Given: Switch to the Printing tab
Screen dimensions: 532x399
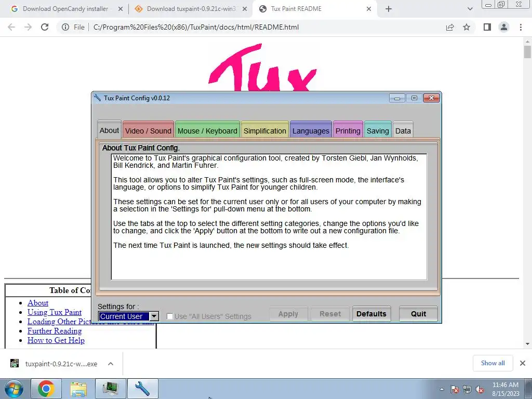Looking at the screenshot, I should click(x=348, y=130).
